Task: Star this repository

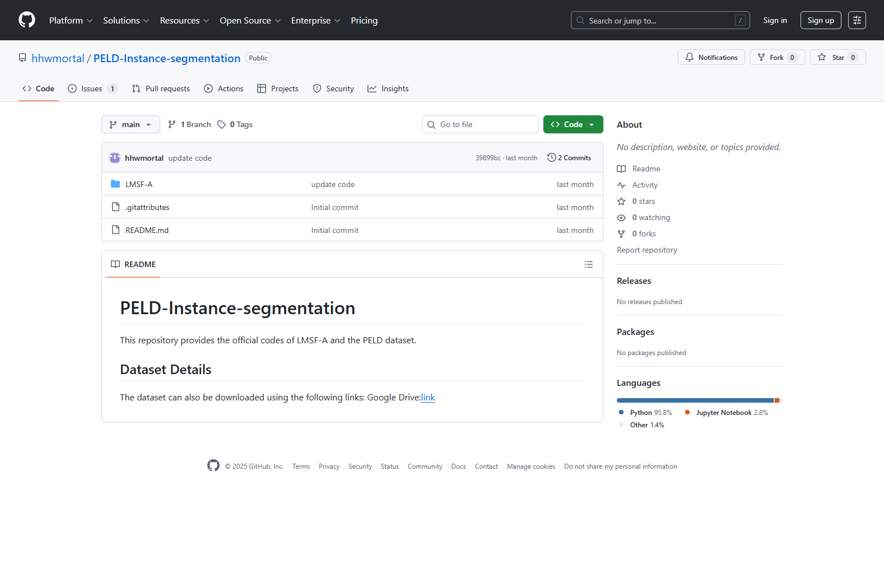Action: (838, 57)
